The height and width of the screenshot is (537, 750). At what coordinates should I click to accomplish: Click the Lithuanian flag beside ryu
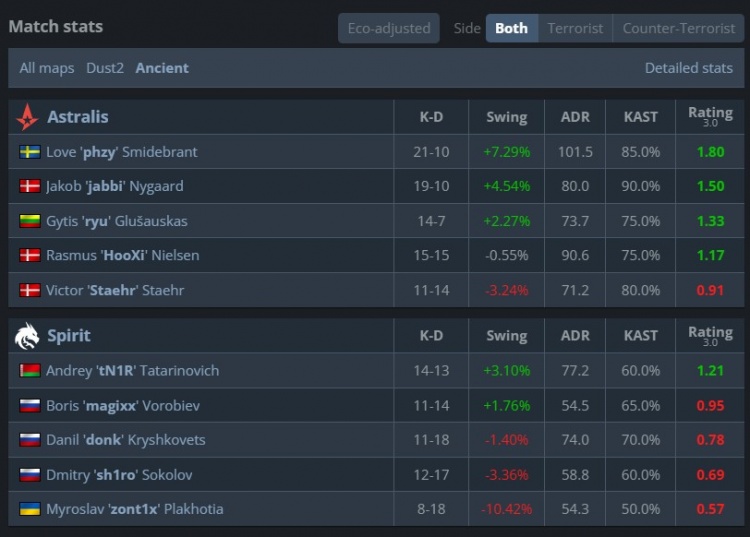(x=30, y=221)
